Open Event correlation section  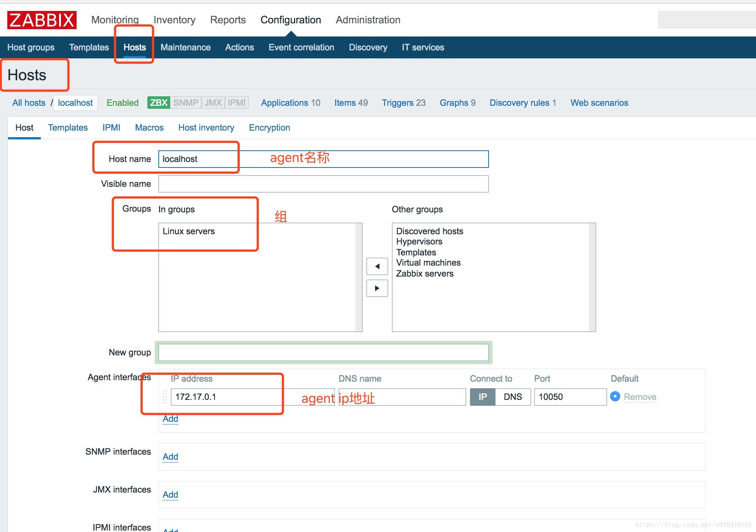tap(301, 47)
